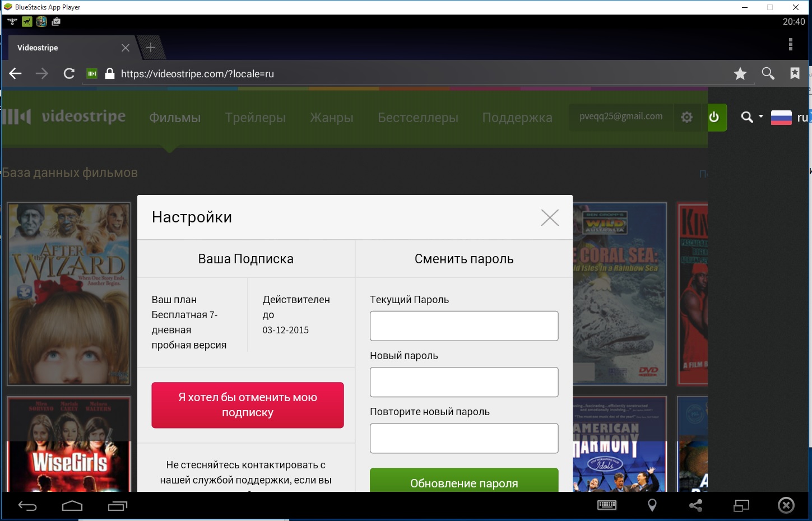812x521 pixels.
Task: Click the cancel subscription red button
Action: coord(248,405)
